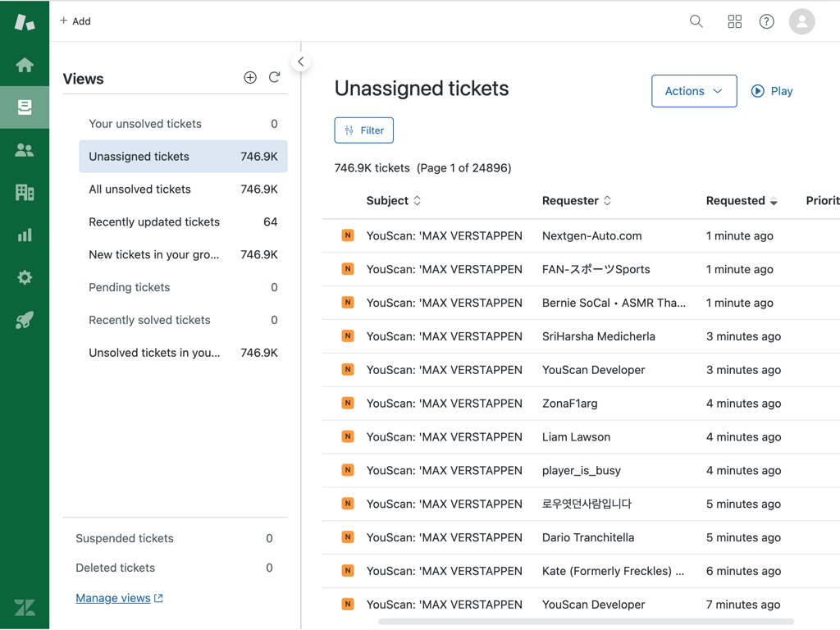Viewport: 840px width, 630px height.
Task: Open the Zendesk products grid icon
Action: [x=734, y=21]
